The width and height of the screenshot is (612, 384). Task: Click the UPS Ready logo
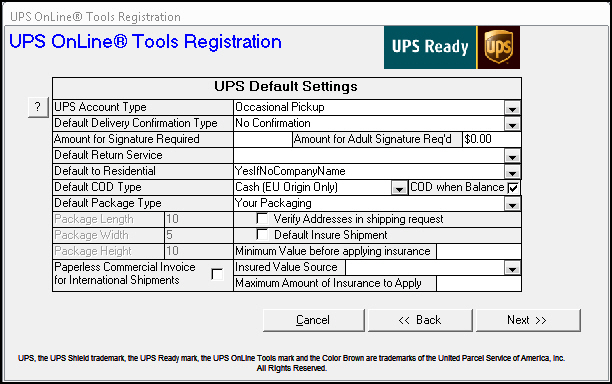430,47
